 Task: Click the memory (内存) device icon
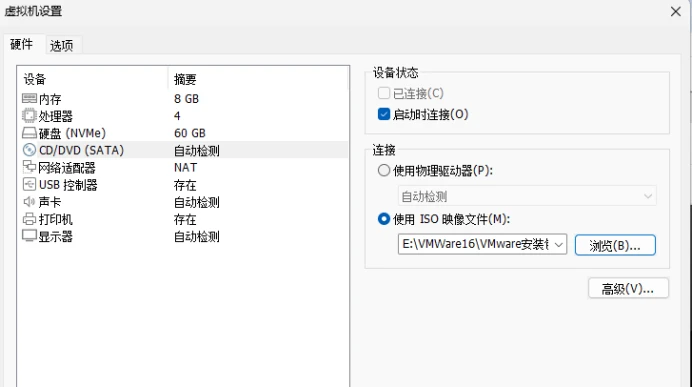tap(29, 99)
